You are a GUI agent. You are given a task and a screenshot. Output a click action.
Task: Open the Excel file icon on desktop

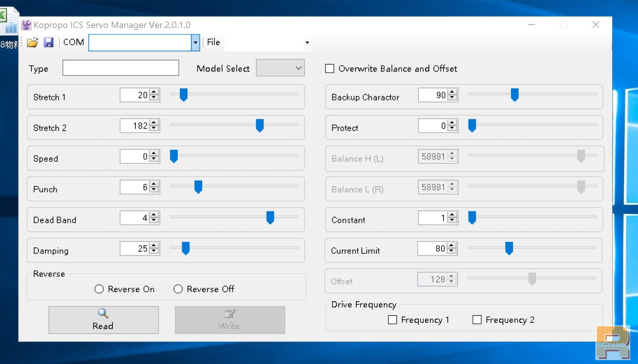tap(9, 21)
